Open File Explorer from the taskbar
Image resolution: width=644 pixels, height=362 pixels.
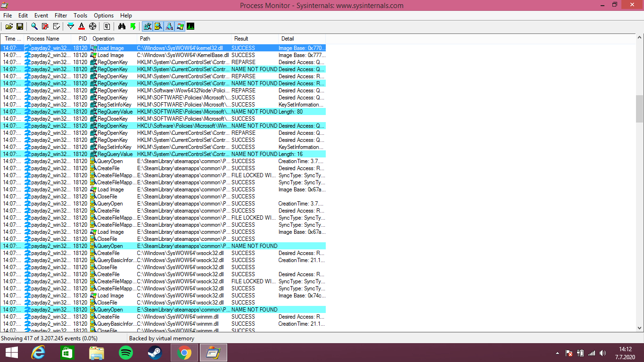pyautogui.click(x=97, y=353)
